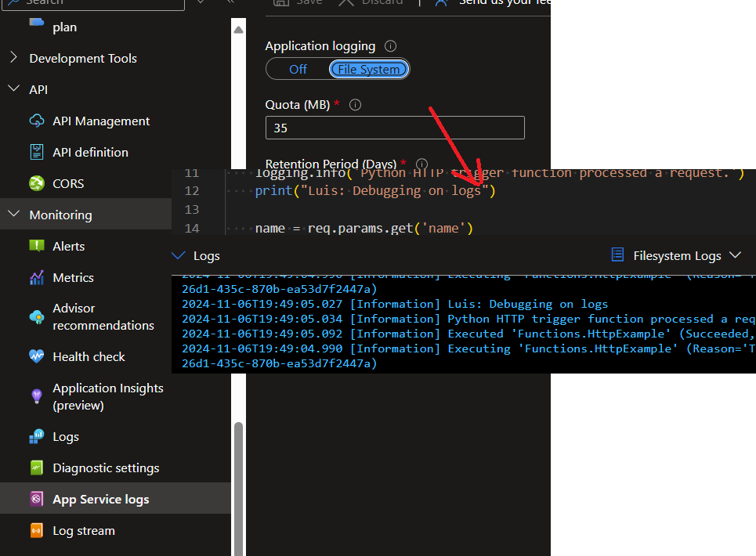Click the plan resource icon
756x556 pixels.
[37, 22]
